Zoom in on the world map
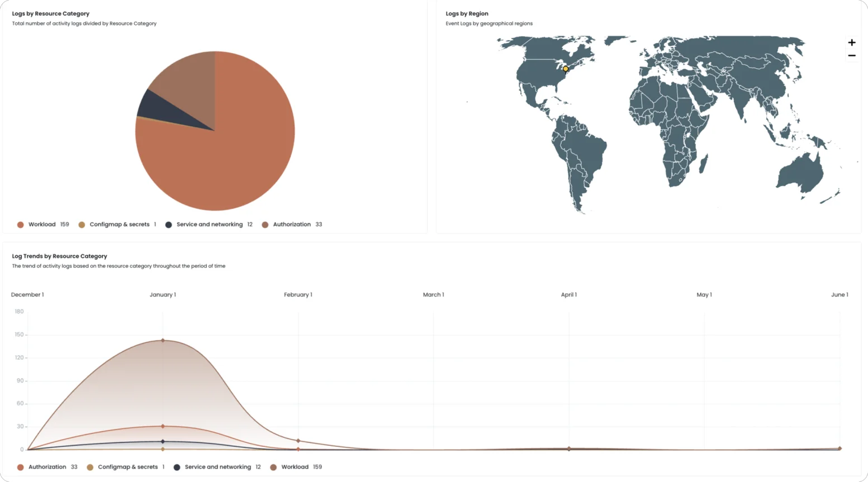 tap(851, 42)
